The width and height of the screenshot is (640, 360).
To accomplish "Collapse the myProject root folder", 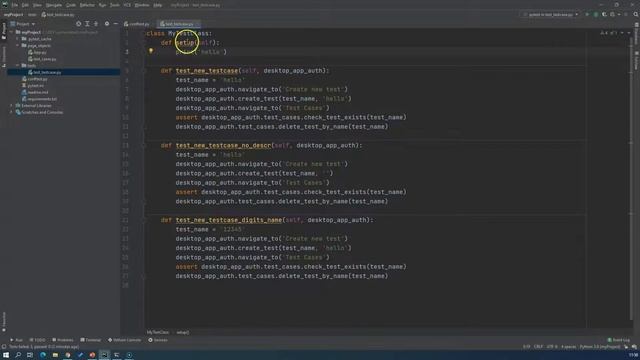I will (11, 32).
